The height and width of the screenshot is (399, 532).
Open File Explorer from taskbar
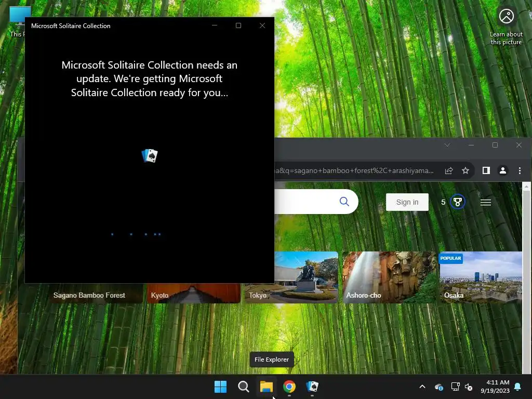pyautogui.click(x=267, y=387)
